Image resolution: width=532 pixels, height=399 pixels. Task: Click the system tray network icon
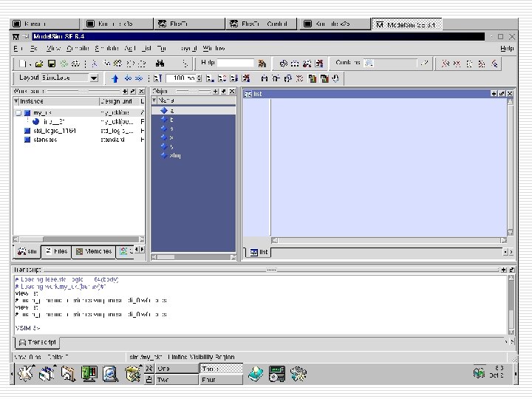coord(479,373)
